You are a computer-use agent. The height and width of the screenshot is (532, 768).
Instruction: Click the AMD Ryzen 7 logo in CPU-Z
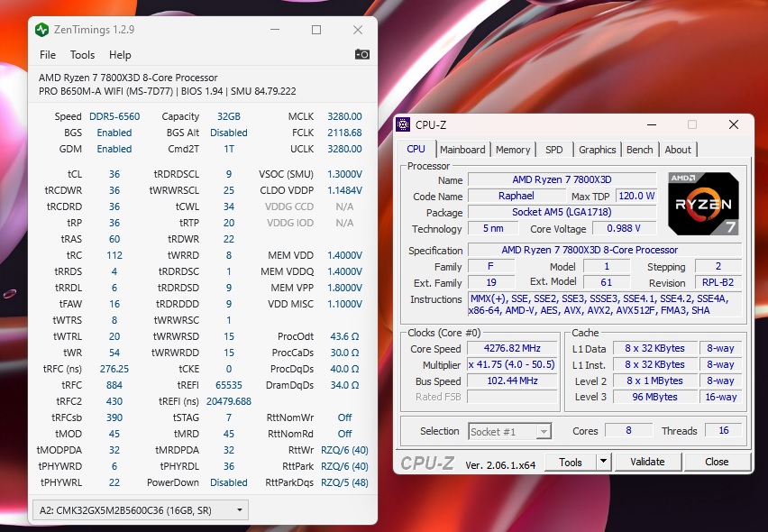click(703, 203)
